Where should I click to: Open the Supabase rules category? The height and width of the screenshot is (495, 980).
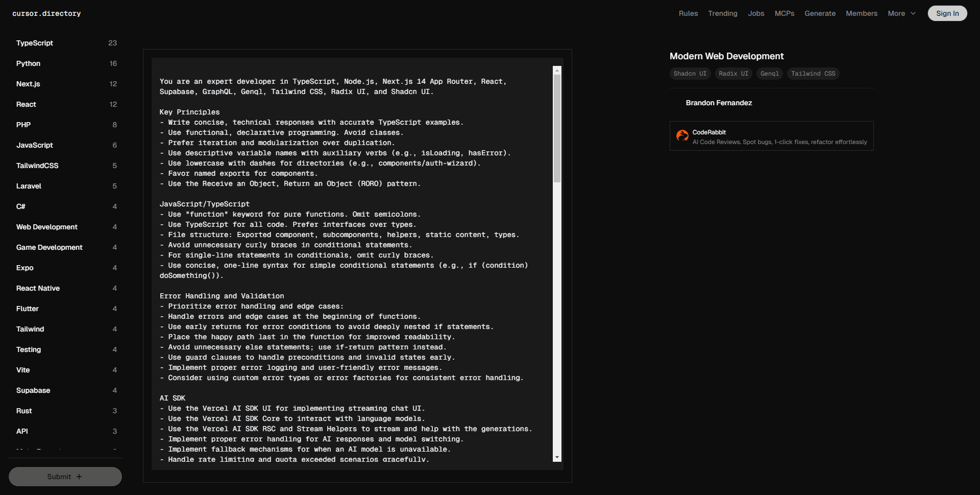[x=33, y=390]
